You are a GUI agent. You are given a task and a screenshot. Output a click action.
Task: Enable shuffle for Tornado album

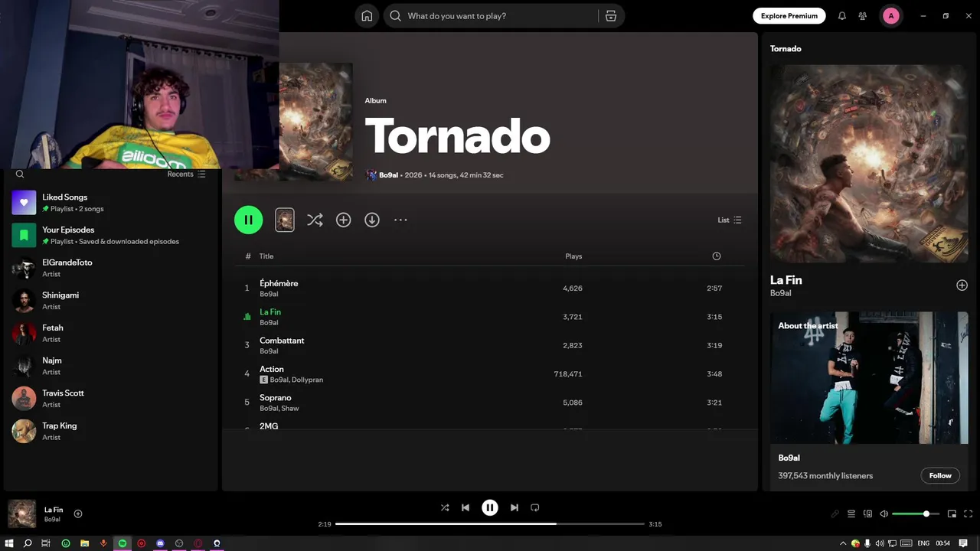315,220
